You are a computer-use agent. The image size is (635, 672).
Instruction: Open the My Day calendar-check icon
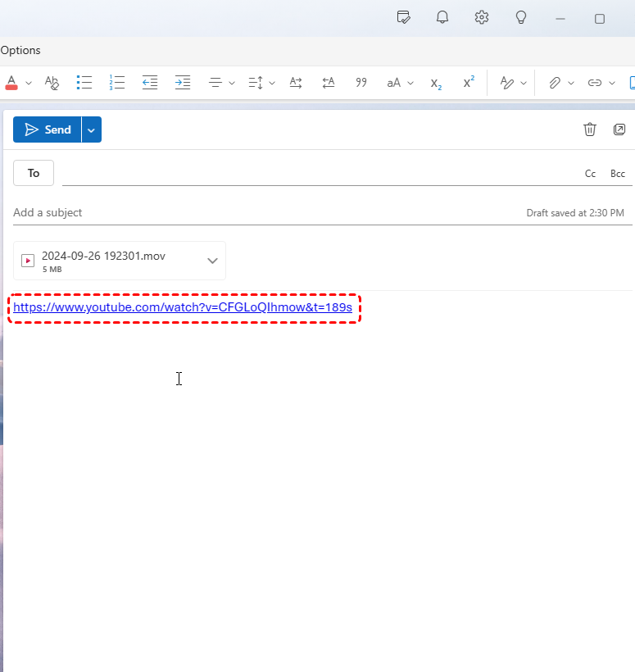pyautogui.click(x=403, y=17)
